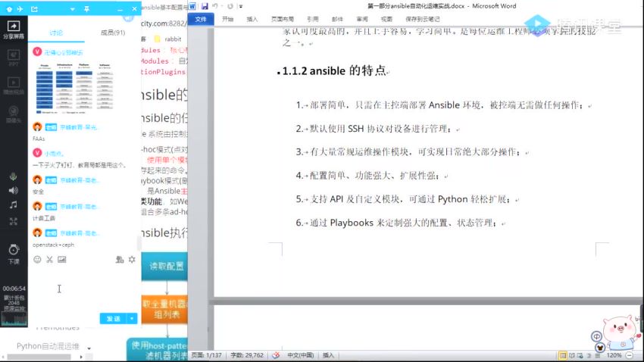Click the zoom out minus button

coord(629,355)
